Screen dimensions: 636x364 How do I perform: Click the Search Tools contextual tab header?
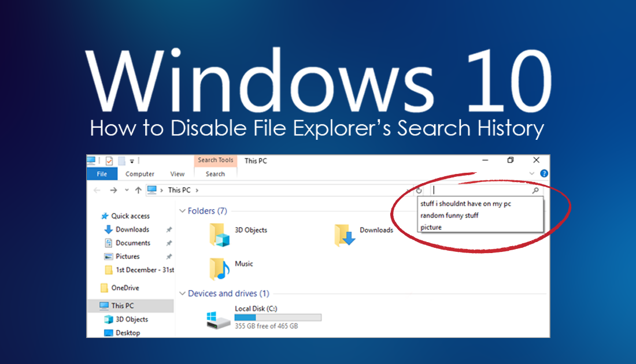click(x=216, y=160)
